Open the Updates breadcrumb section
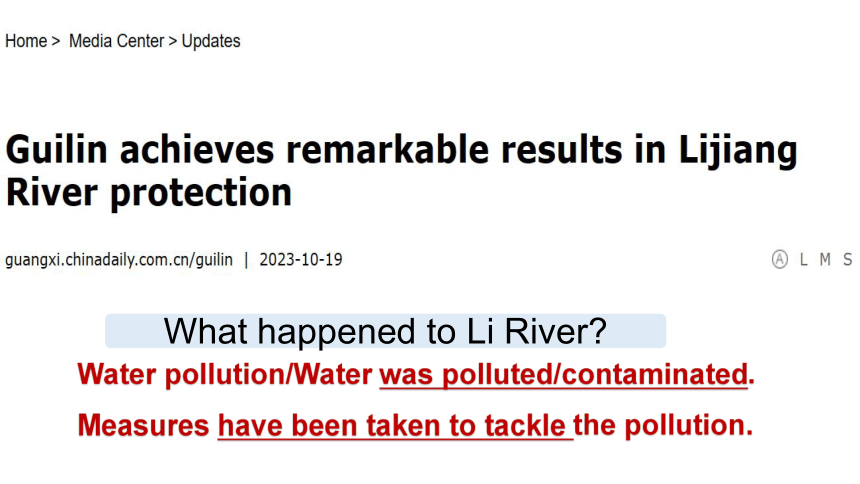This screenshot has width=860, height=484. (211, 41)
